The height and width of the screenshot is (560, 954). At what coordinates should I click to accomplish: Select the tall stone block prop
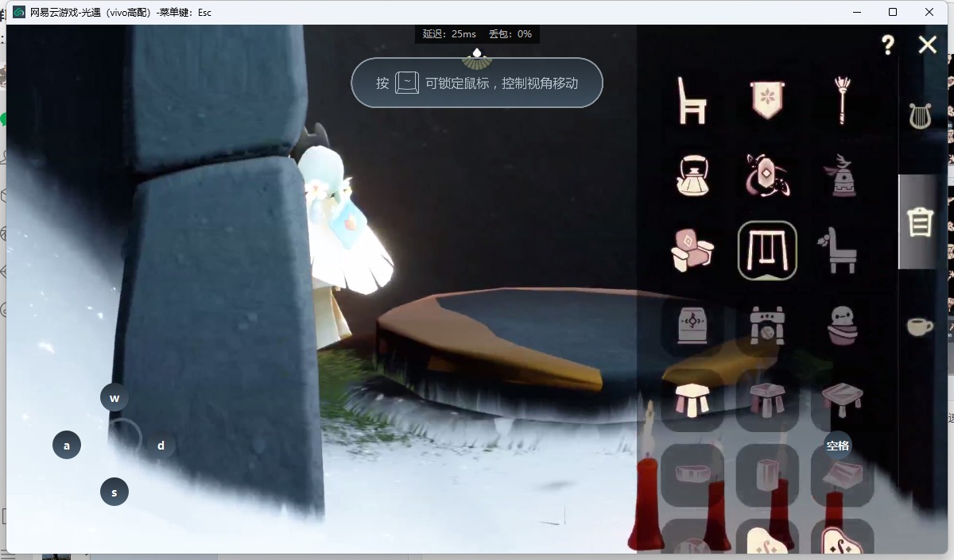[x=767, y=474]
